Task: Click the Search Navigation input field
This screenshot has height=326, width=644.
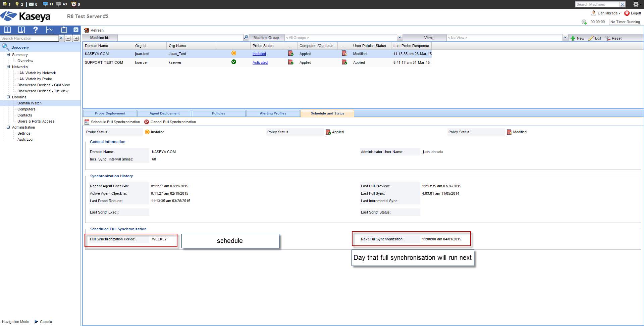Action: 29,38
